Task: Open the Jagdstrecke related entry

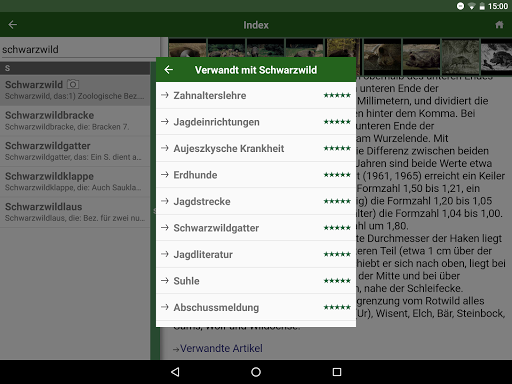Action: (256, 201)
